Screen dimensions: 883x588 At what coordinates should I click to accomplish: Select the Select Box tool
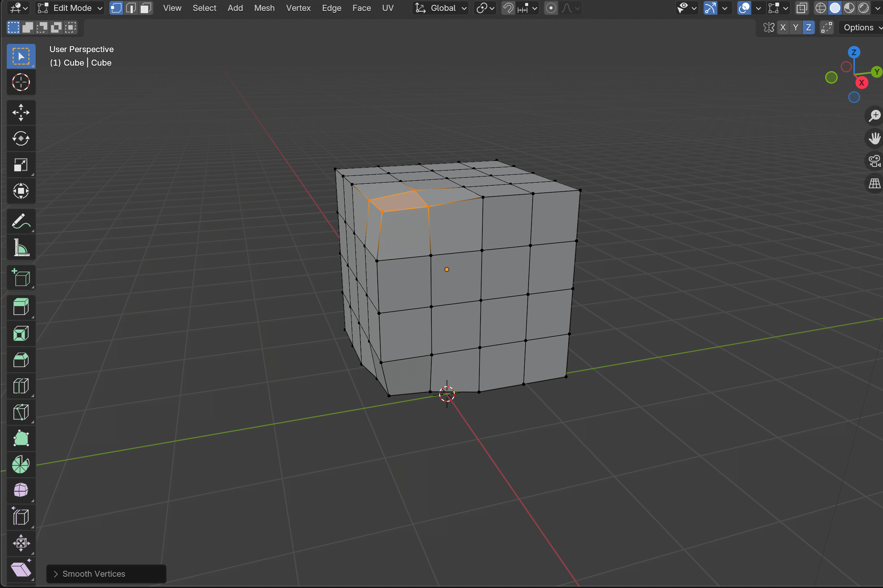[21, 56]
